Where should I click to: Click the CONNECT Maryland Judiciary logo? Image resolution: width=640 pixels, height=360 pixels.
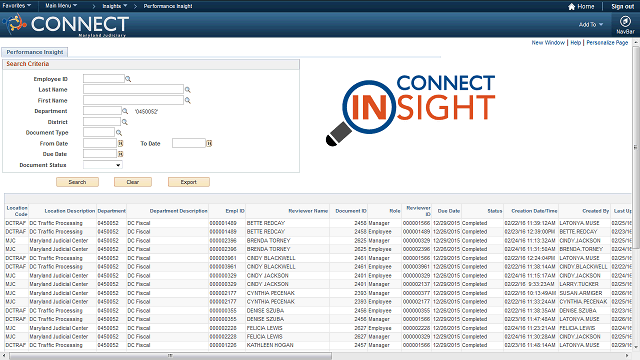point(66,25)
